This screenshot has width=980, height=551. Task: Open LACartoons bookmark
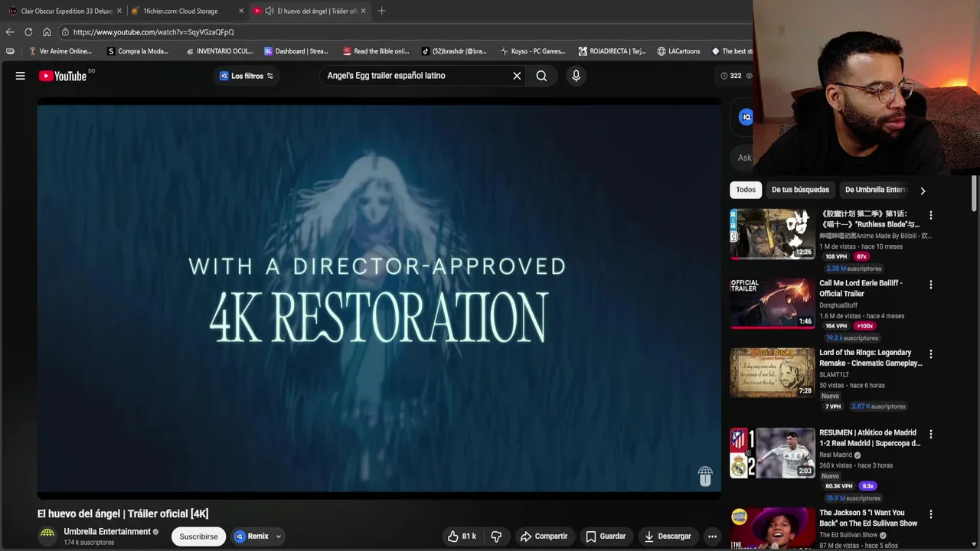[x=678, y=51]
